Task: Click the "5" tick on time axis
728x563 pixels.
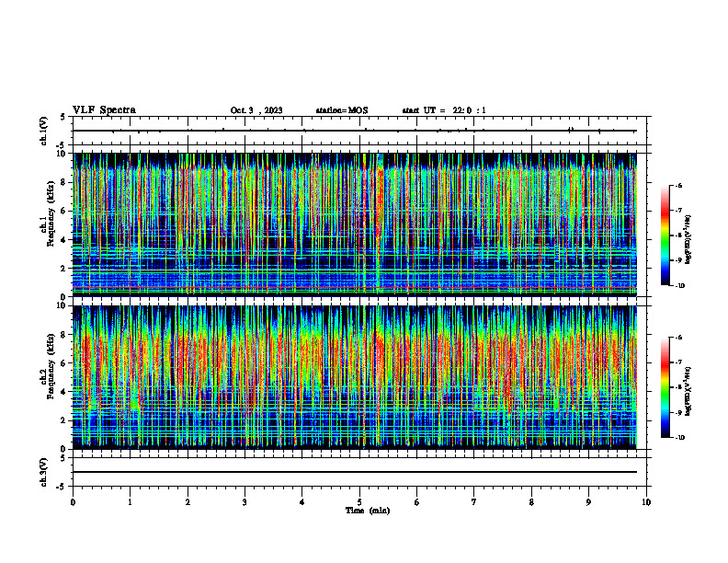Action: pyautogui.click(x=359, y=502)
